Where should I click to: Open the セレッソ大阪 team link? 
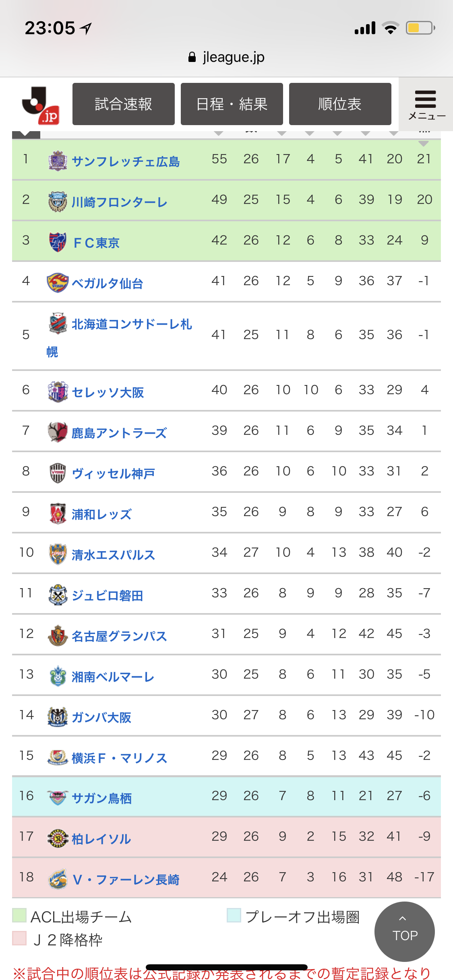tap(108, 392)
